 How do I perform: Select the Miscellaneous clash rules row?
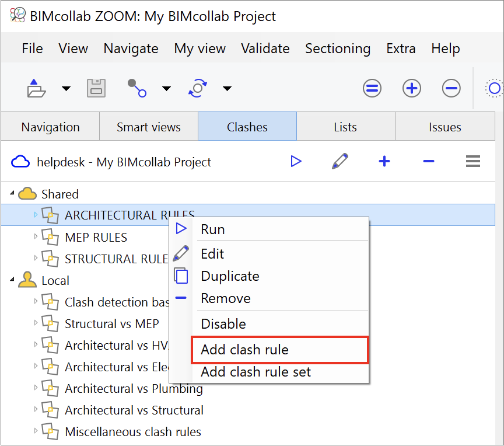coord(248,431)
